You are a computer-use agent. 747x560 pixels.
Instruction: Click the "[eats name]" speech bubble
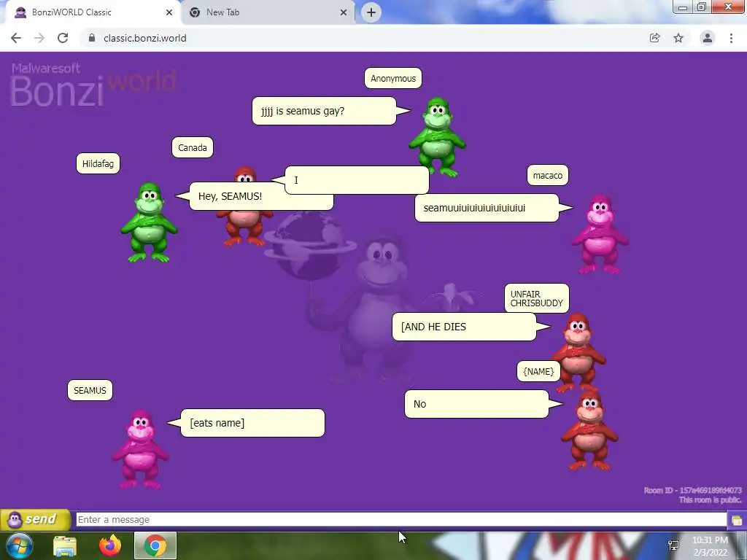coord(252,423)
